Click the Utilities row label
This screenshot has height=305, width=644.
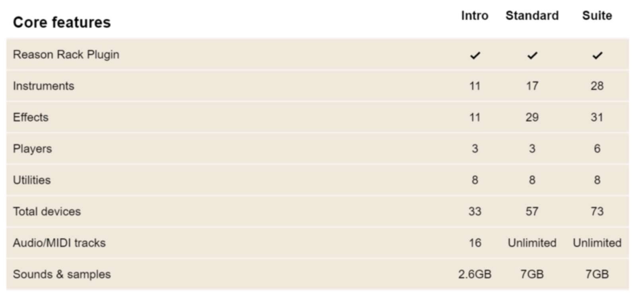point(32,180)
